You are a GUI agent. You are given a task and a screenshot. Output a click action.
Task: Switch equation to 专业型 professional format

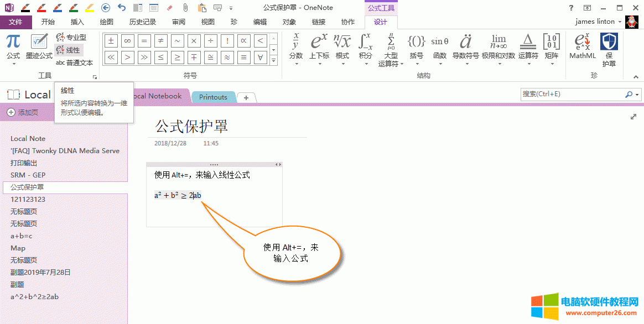tap(71, 37)
